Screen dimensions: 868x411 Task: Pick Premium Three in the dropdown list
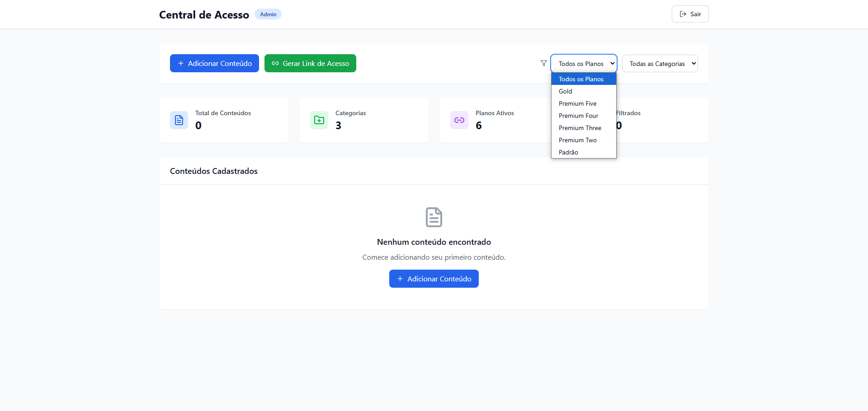(x=584, y=128)
